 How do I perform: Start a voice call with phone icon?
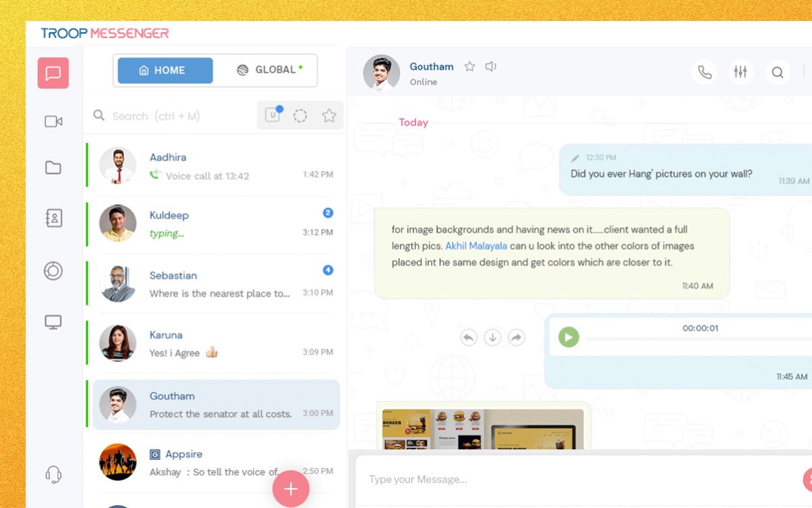[x=704, y=72]
